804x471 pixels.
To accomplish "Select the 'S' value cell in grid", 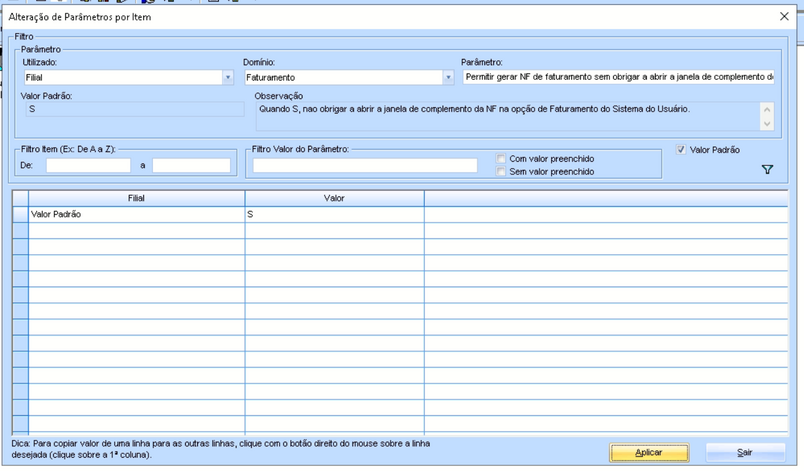I will (x=334, y=215).
